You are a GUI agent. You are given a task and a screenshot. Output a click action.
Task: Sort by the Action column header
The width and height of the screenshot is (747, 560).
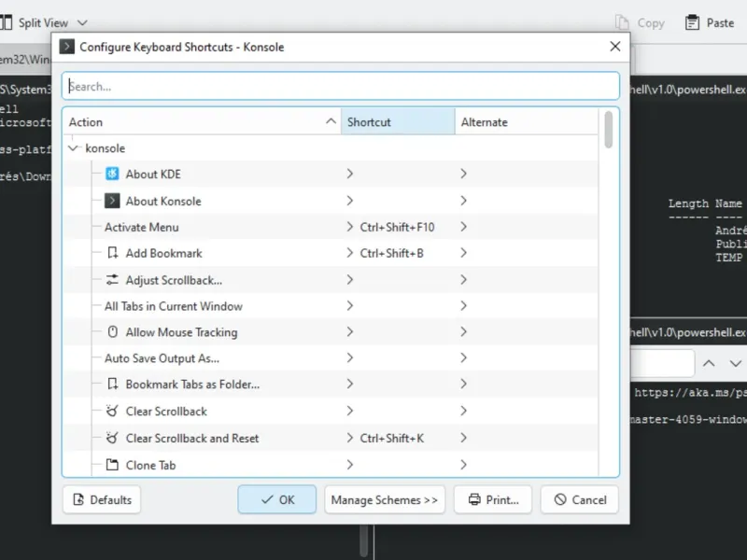202,122
